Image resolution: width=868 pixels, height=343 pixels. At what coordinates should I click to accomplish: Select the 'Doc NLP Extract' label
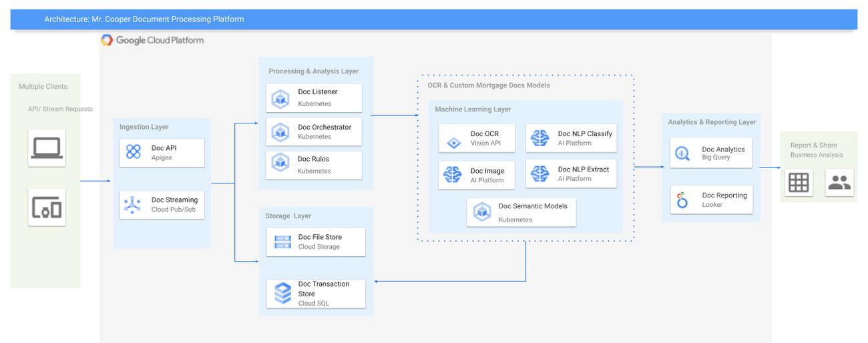pos(584,169)
